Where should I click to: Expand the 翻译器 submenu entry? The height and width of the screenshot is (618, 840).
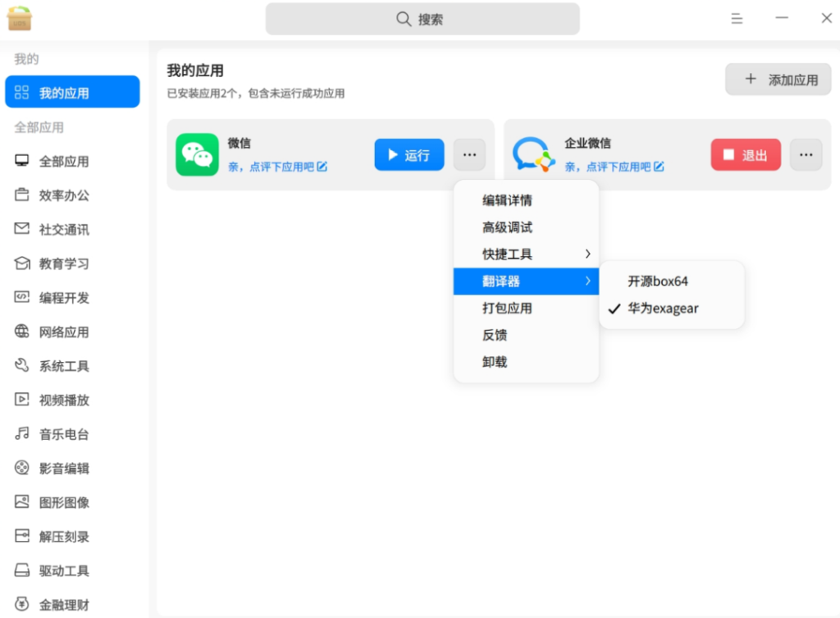(x=526, y=282)
